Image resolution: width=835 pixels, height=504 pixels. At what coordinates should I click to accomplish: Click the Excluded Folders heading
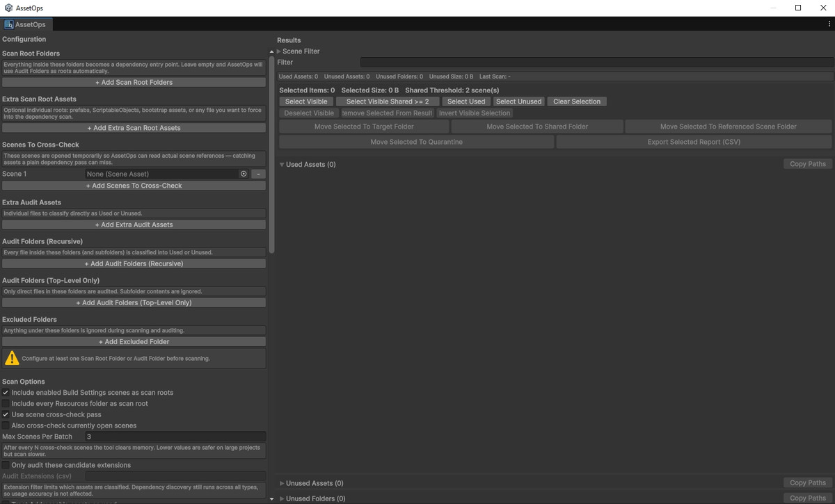click(29, 319)
